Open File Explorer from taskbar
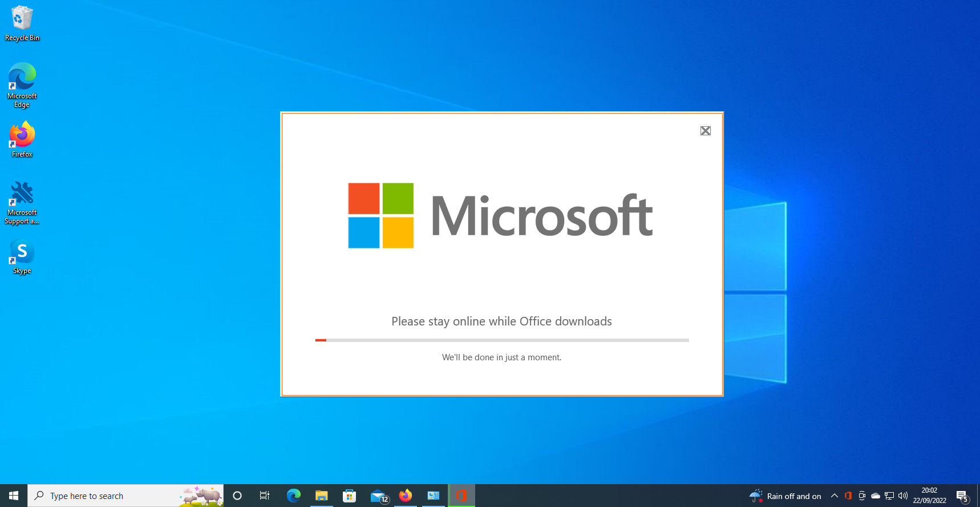 pyautogui.click(x=322, y=496)
